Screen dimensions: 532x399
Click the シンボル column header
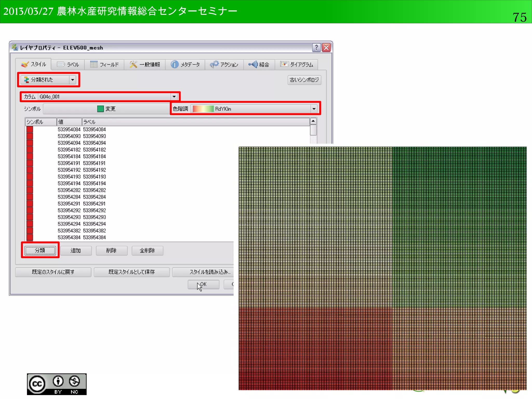click(x=41, y=122)
